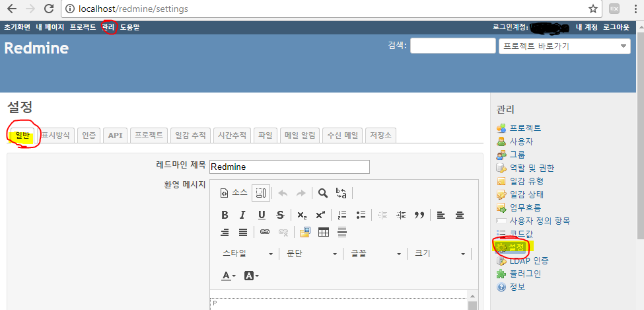The height and width of the screenshot is (310, 644).
Task: Insert a hyperlink with link icon
Action: pyautogui.click(x=265, y=232)
